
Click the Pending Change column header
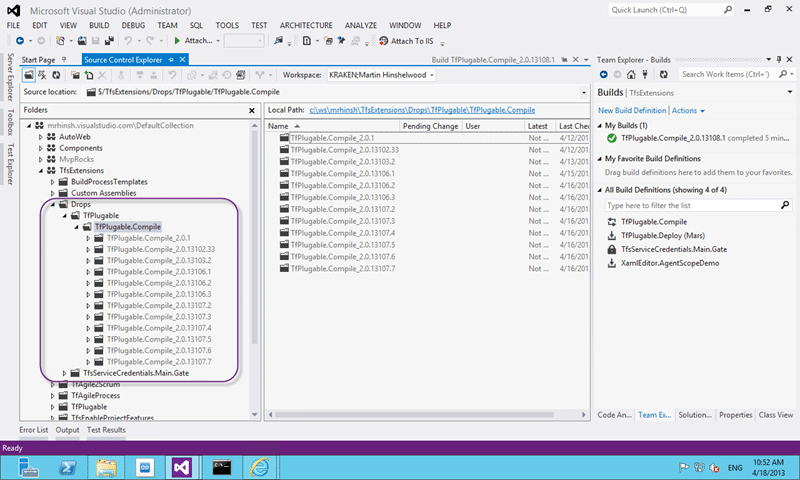coord(431,125)
